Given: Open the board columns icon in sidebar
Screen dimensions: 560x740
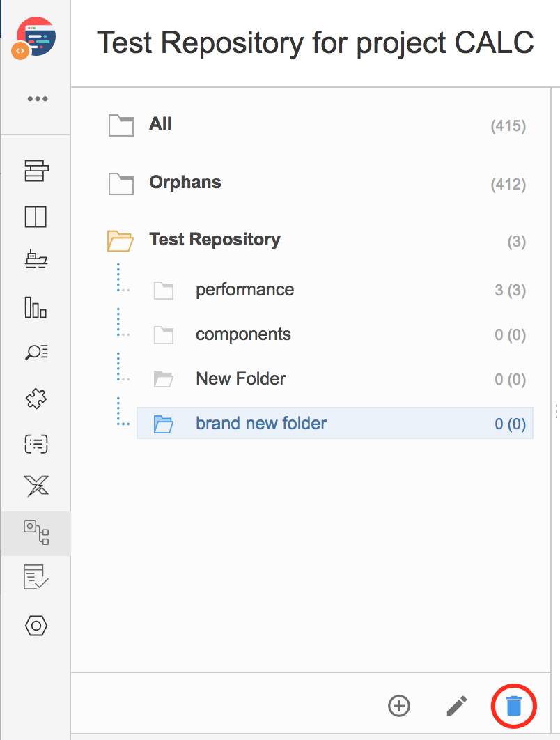Looking at the screenshot, I should coord(36,217).
